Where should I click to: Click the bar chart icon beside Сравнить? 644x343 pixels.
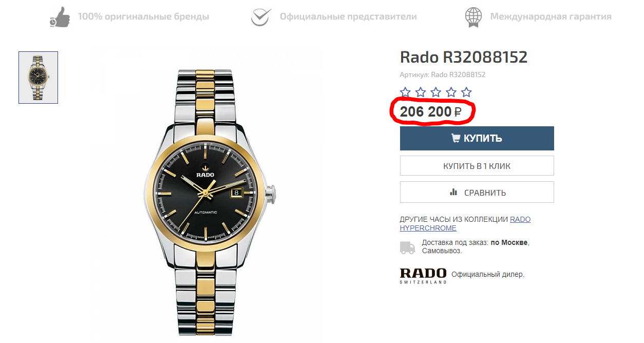point(453,192)
